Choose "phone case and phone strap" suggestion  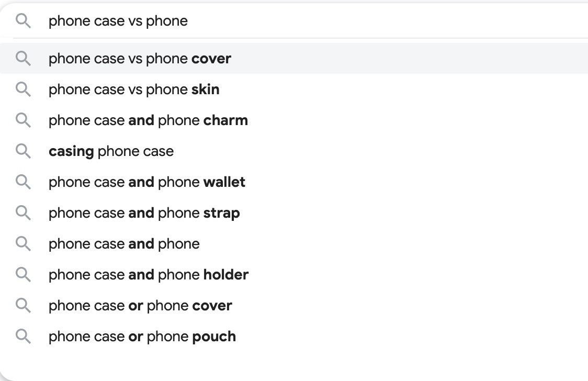tap(144, 213)
